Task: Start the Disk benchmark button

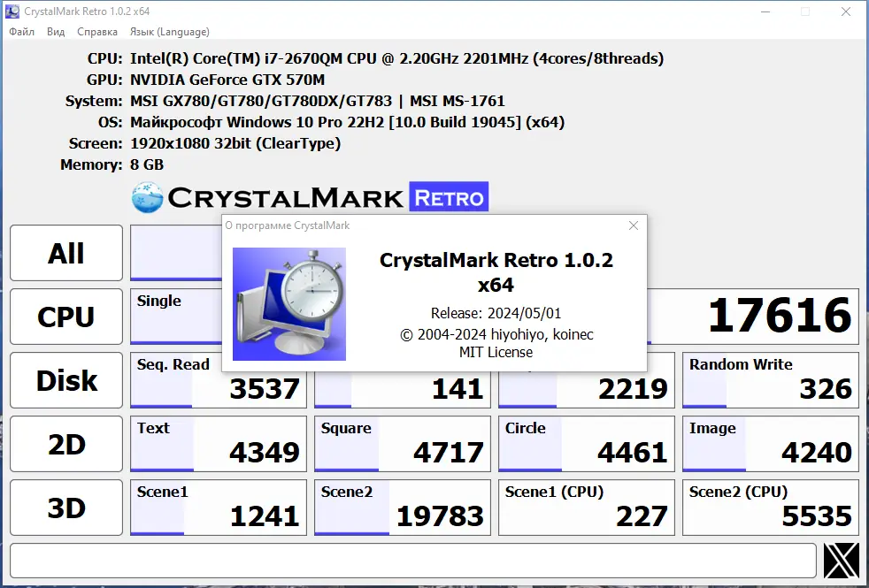Action: (66, 380)
